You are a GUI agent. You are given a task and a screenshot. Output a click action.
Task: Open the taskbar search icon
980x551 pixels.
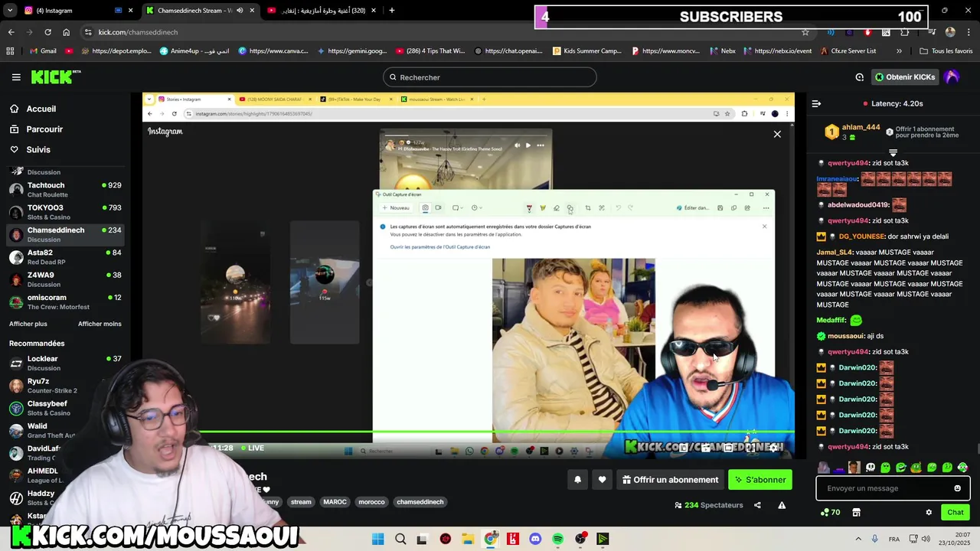[400, 540]
